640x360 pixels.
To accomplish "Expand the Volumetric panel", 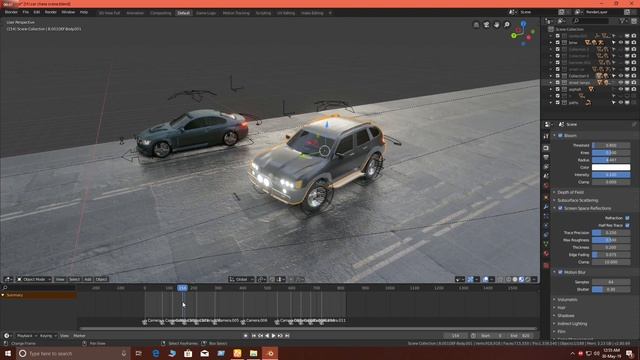I will (567, 300).
